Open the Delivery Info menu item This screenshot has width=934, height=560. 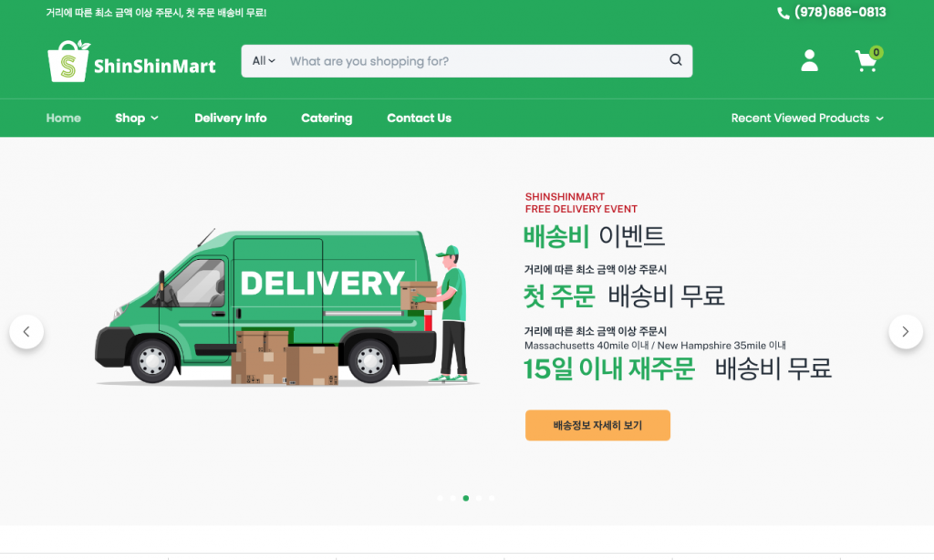tap(231, 118)
